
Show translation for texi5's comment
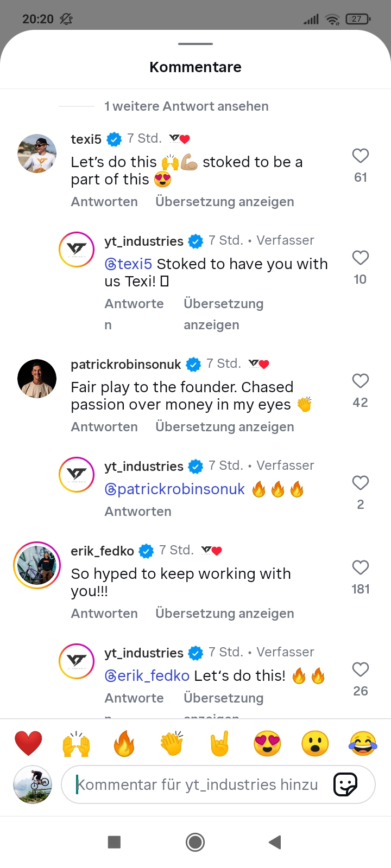(x=224, y=202)
